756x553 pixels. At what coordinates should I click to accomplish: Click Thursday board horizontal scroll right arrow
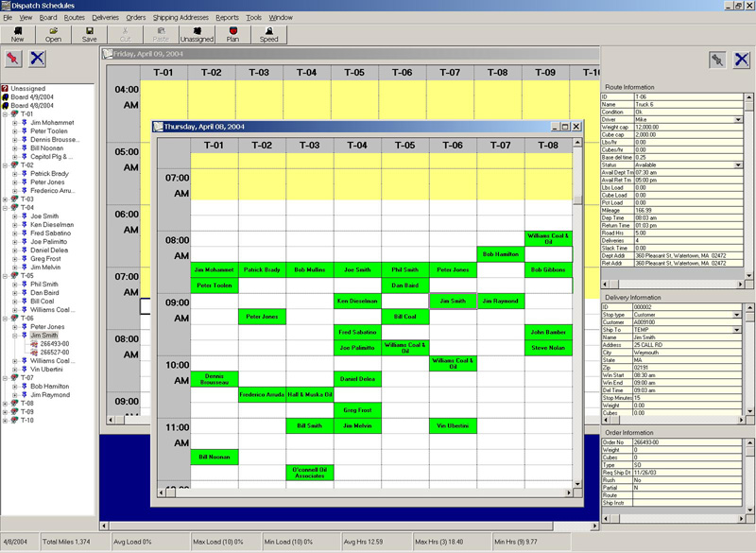pos(569,493)
